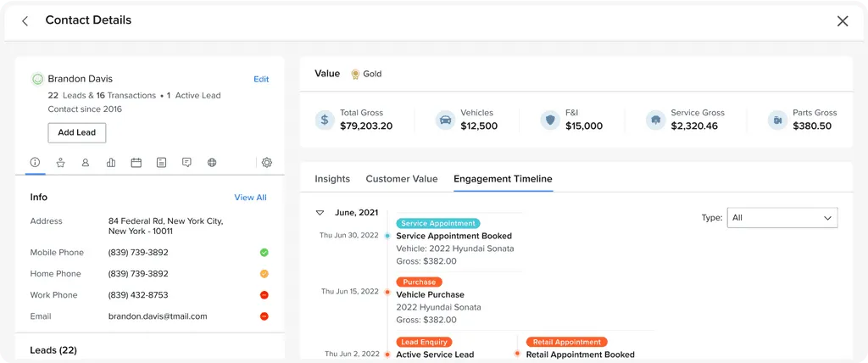Select the person profile icon tab

click(x=86, y=162)
